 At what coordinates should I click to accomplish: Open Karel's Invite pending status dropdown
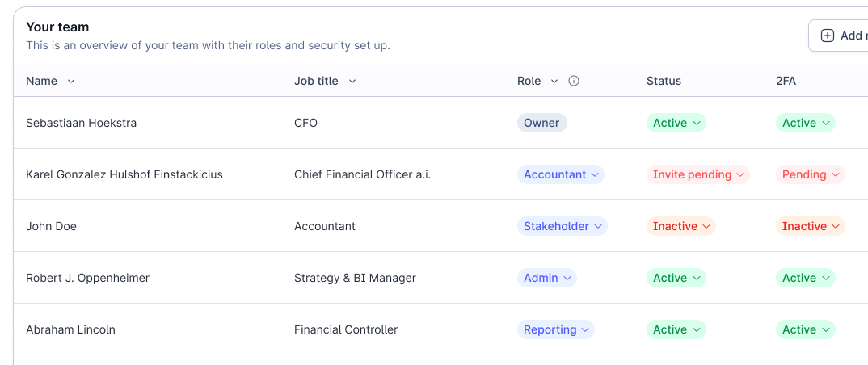point(697,174)
